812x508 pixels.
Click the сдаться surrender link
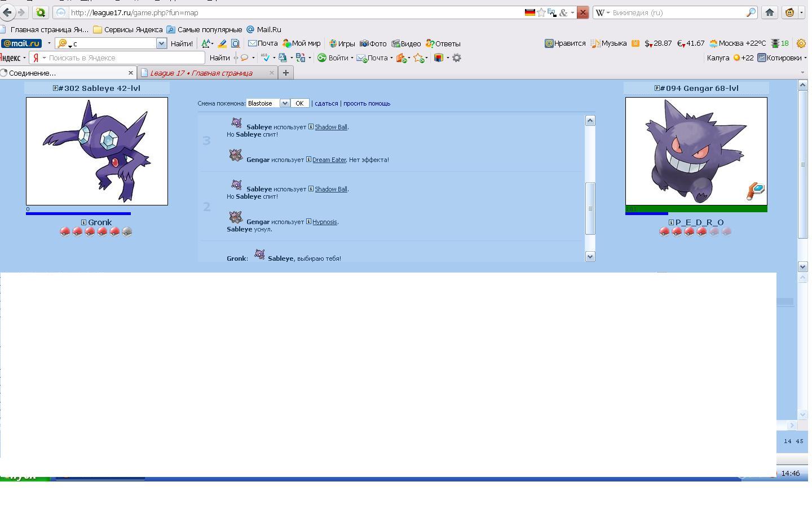(x=326, y=103)
